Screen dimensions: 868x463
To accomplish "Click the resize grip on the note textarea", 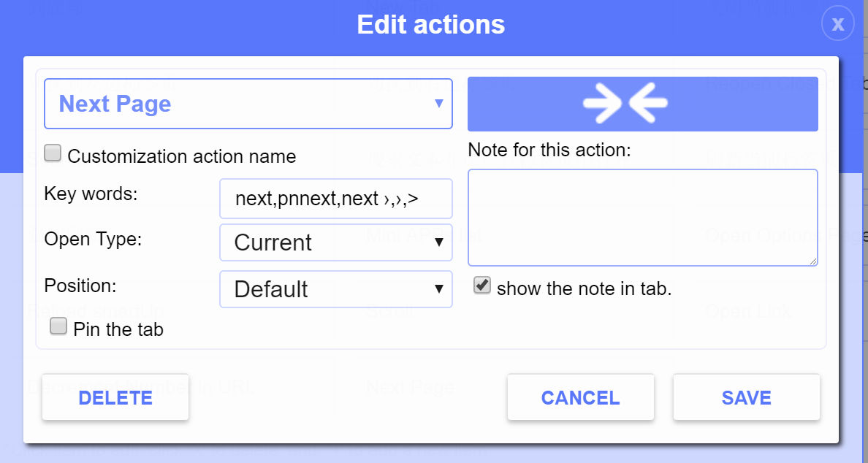I will pos(813,261).
